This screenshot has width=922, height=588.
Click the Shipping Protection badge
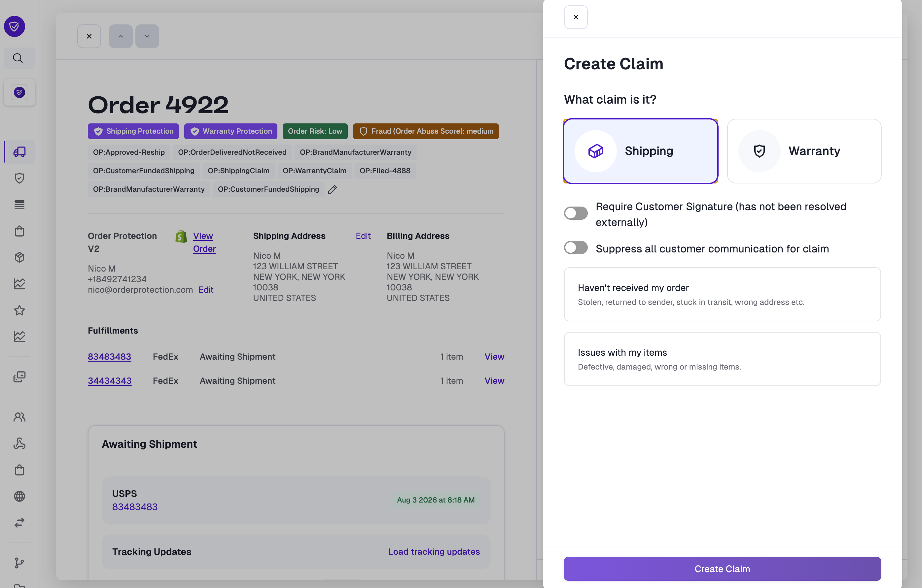point(133,131)
